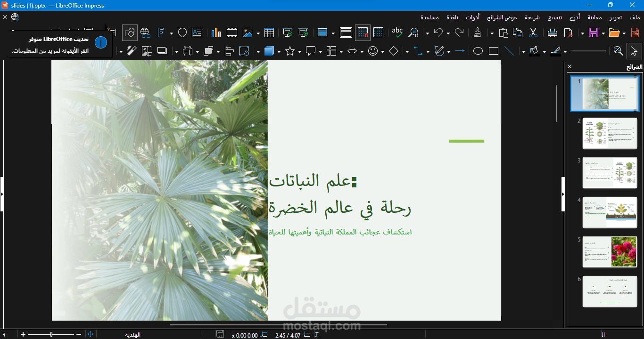Insert audio or video media
The width and height of the screenshot is (644, 339).
click(x=232, y=32)
